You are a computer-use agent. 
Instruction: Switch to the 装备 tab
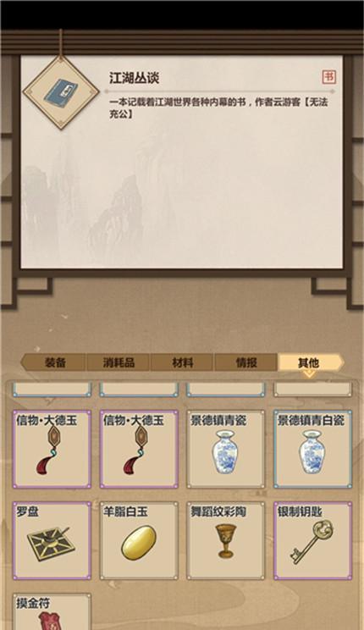click(x=55, y=362)
